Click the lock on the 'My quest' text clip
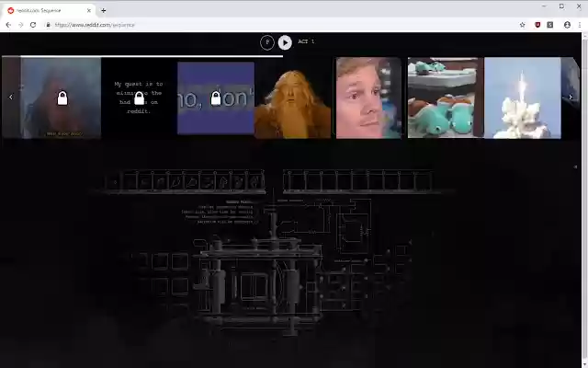The height and width of the screenshot is (368, 588). [x=139, y=98]
